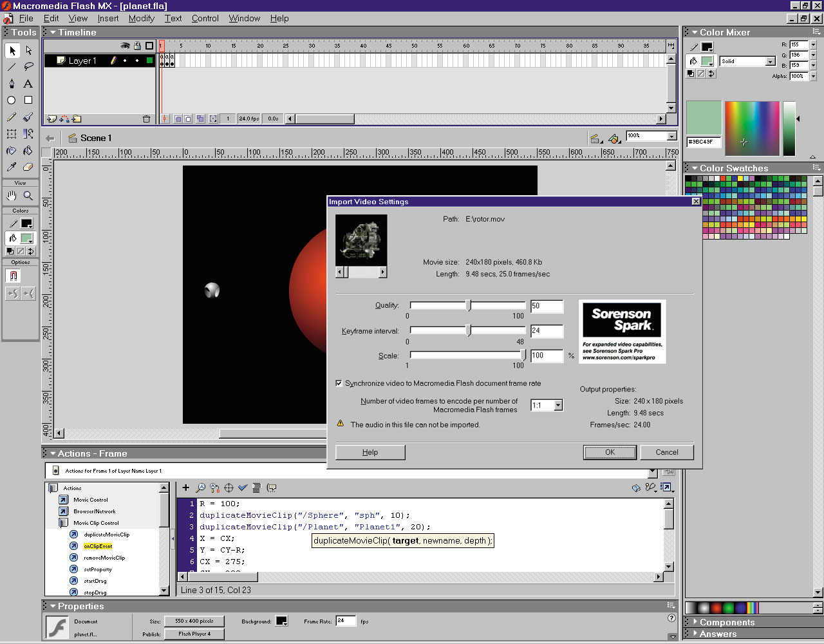Open the Modify menu
Screen dimensions: 824x644
click(x=141, y=18)
